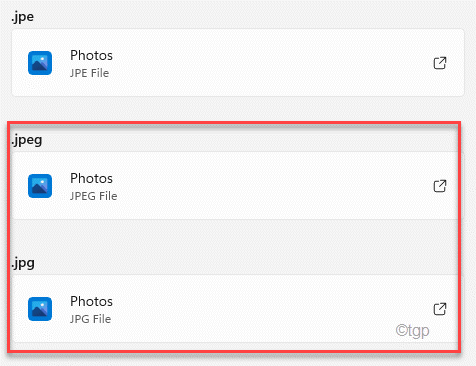Click the .jpeg extension heading

click(x=27, y=140)
